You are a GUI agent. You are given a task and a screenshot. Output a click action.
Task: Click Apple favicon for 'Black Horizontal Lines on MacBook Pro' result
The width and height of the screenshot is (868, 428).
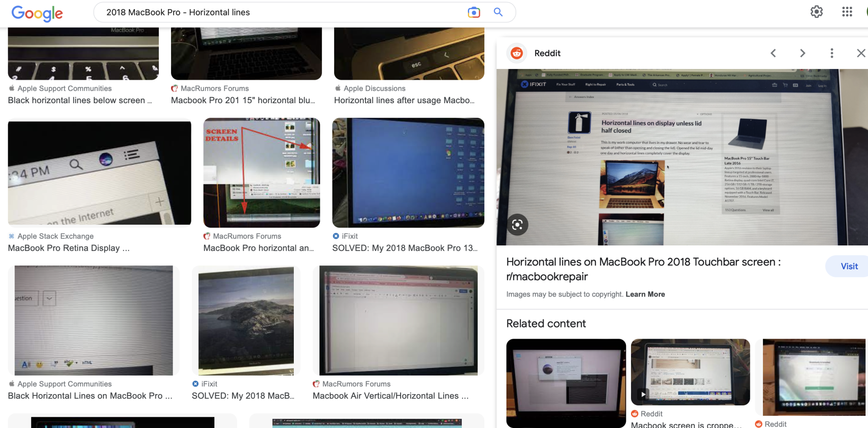[x=12, y=384]
